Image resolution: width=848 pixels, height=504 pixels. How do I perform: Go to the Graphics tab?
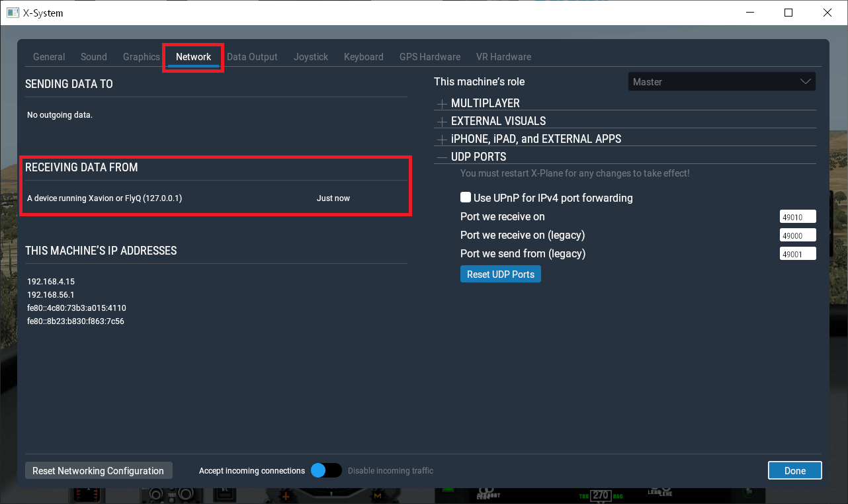tap(142, 57)
